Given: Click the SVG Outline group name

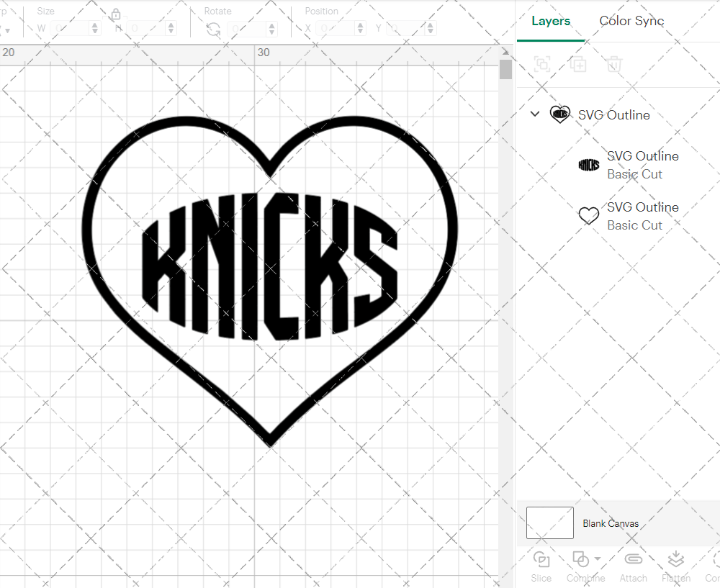Looking at the screenshot, I should [x=614, y=114].
